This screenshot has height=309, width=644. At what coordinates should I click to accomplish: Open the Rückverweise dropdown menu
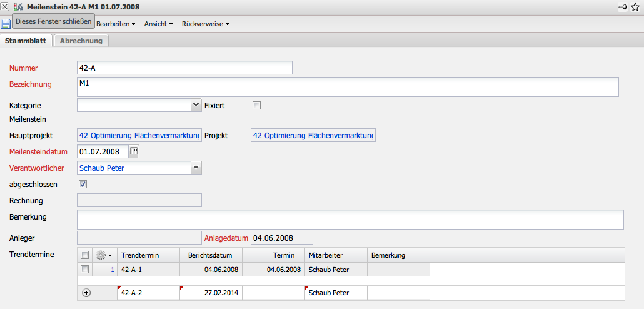click(x=205, y=24)
